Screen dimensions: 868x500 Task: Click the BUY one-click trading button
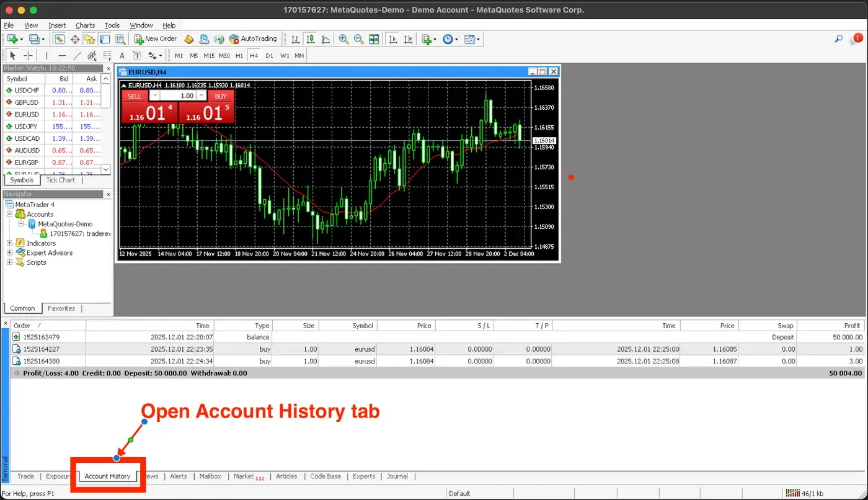coord(221,96)
